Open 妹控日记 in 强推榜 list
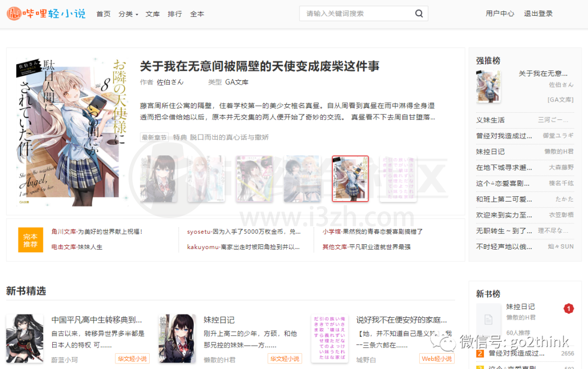Screen dimensions: 588x369 coord(490,152)
